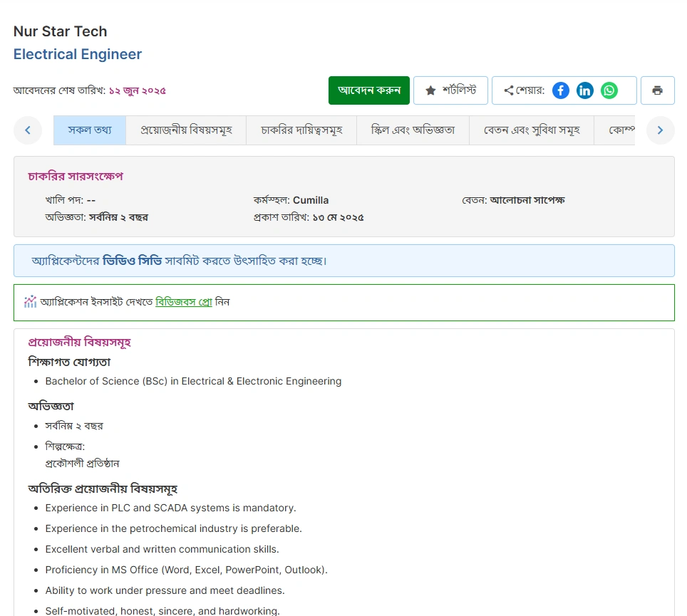This screenshot has width=687, height=616.
Task: Open the স্কিল এবং অভিজ্ঞতা tab
Action: coord(413,130)
